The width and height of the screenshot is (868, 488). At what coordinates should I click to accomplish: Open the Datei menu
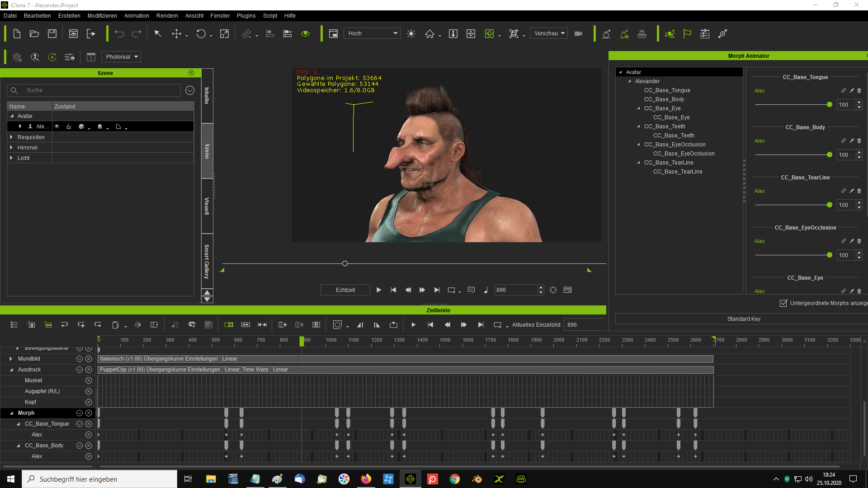[10, 16]
